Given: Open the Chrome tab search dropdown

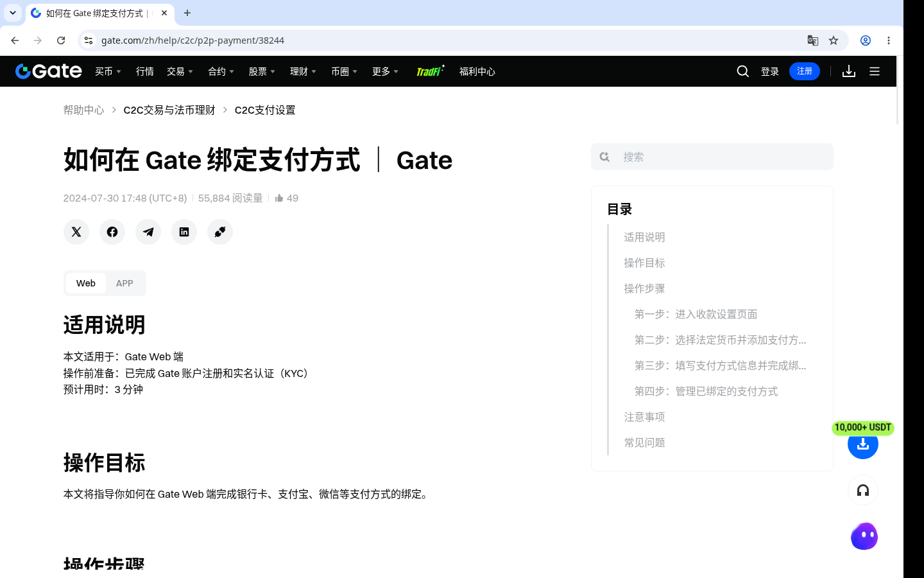Looking at the screenshot, I should (x=13, y=13).
